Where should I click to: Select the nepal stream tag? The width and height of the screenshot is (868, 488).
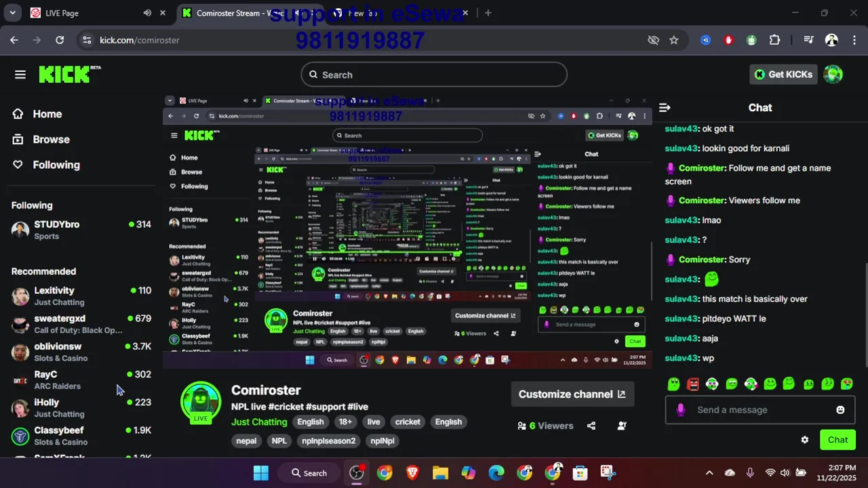[x=246, y=441]
